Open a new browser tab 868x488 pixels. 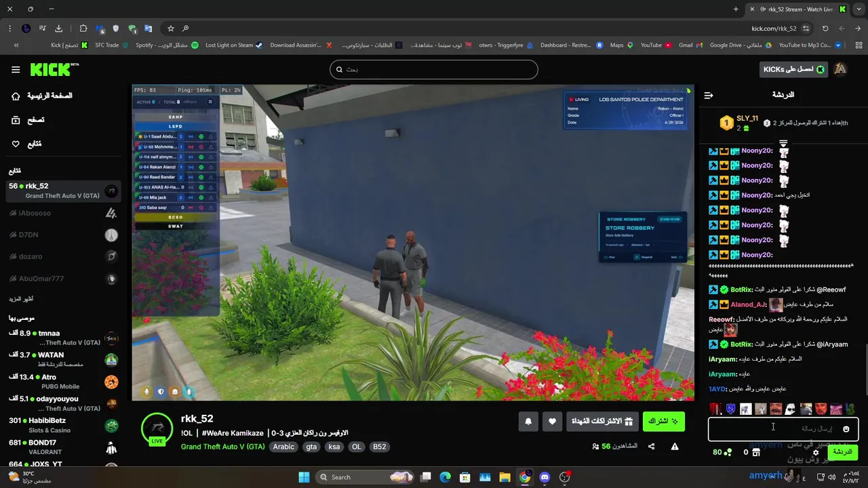[x=736, y=9]
